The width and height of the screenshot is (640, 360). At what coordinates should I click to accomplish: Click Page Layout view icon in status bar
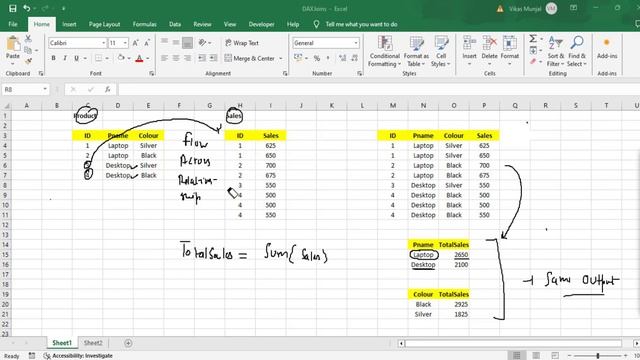pos(536,356)
